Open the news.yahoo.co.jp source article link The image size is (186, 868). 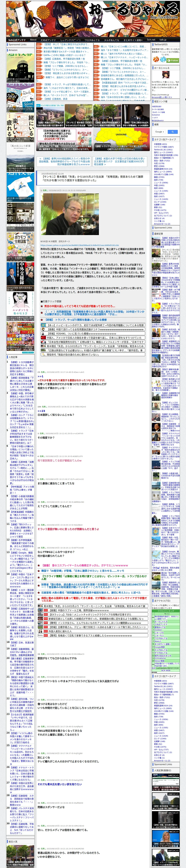[x=80, y=245]
